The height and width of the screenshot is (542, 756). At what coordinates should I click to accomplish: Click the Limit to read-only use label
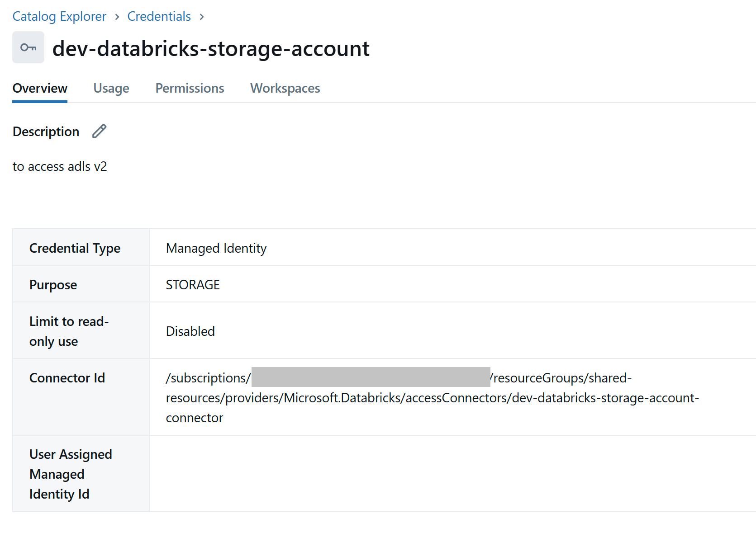point(69,331)
